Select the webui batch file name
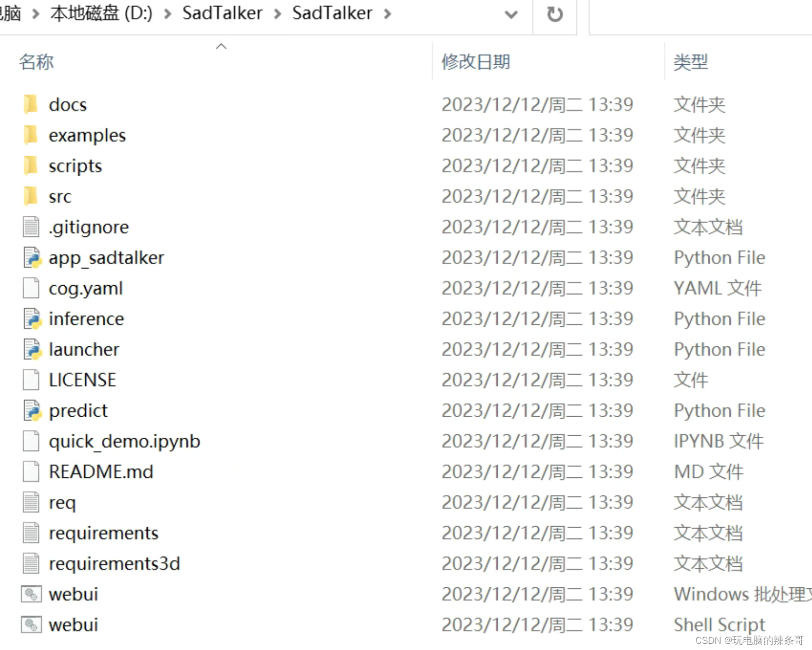The width and height of the screenshot is (812, 650). 73,595
